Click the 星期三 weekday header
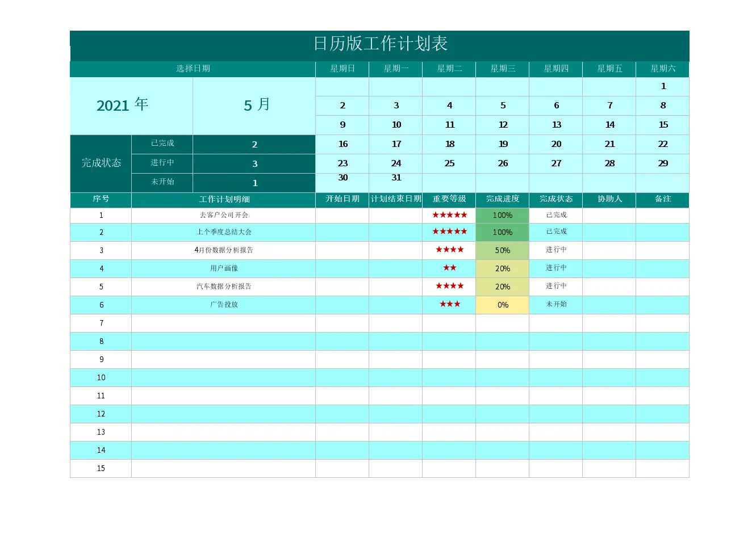Image resolution: width=756 pixels, height=534 pixels. (502, 69)
